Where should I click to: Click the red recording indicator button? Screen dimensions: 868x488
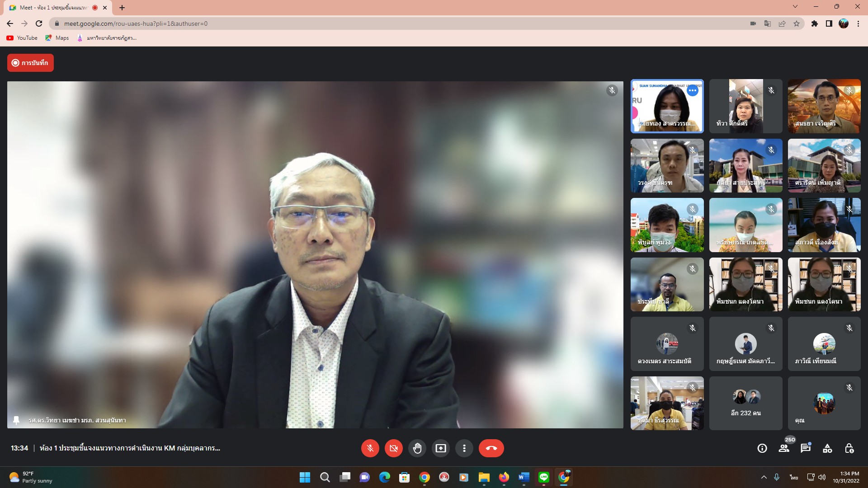click(30, 63)
